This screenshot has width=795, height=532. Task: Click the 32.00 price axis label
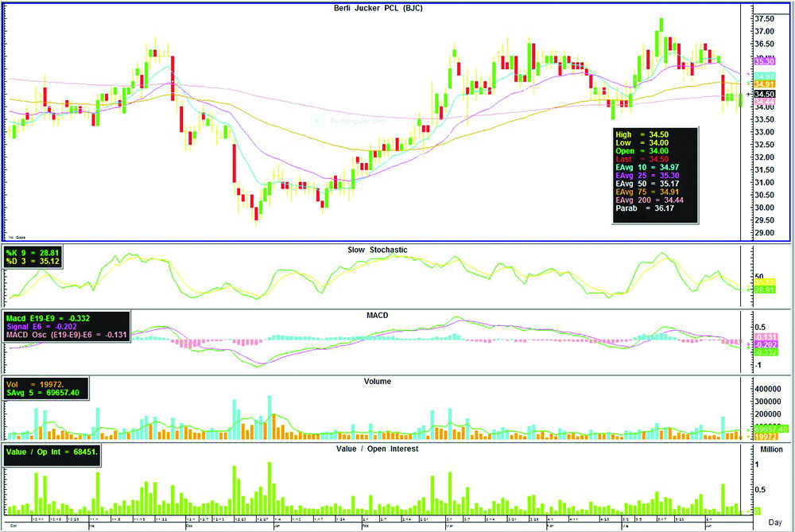pos(765,157)
